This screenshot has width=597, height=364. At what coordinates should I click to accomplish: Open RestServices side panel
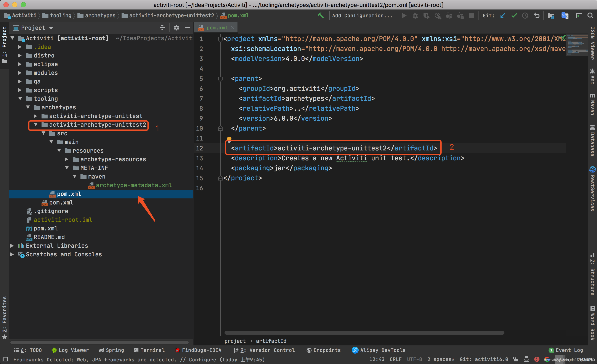(592, 189)
